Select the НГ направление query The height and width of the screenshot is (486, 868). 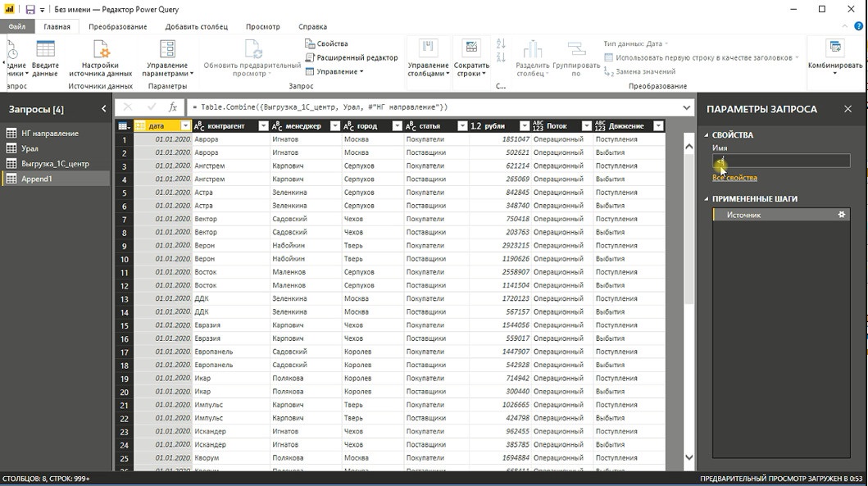click(56, 134)
